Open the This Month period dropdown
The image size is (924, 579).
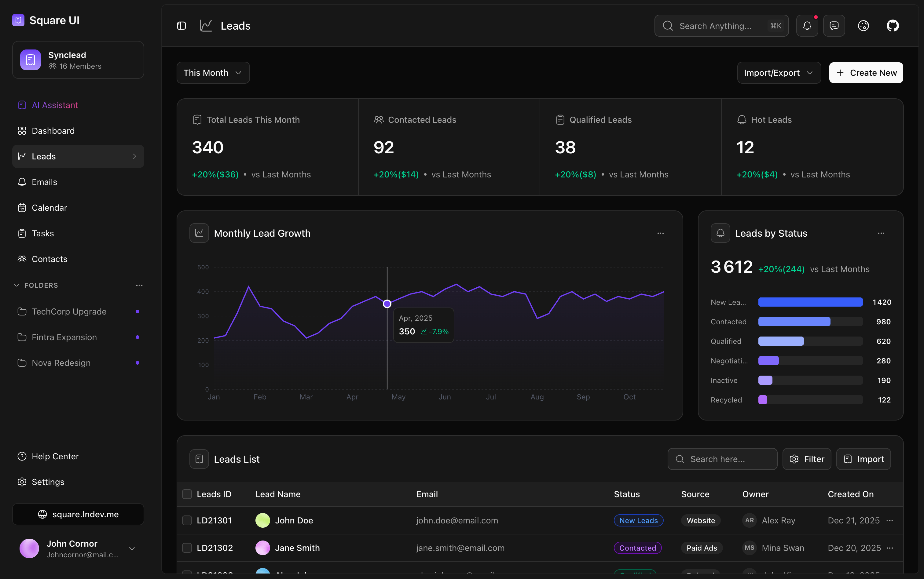(x=213, y=73)
